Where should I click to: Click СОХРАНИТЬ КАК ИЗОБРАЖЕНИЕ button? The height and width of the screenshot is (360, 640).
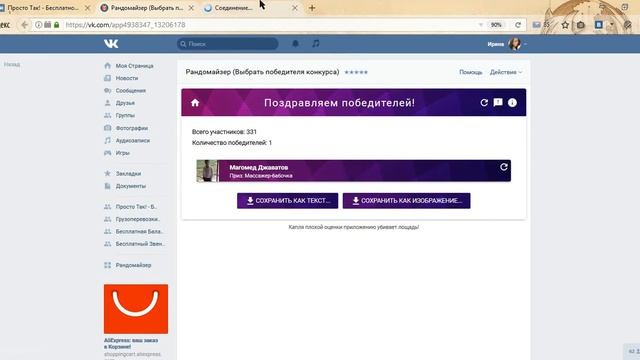tap(407, 201)
